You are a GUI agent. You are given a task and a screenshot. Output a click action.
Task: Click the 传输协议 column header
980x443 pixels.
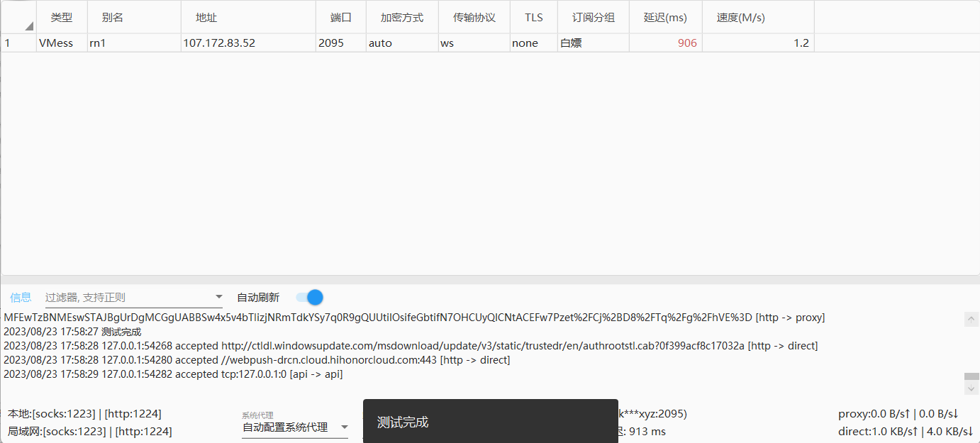[x=474, y=18]
